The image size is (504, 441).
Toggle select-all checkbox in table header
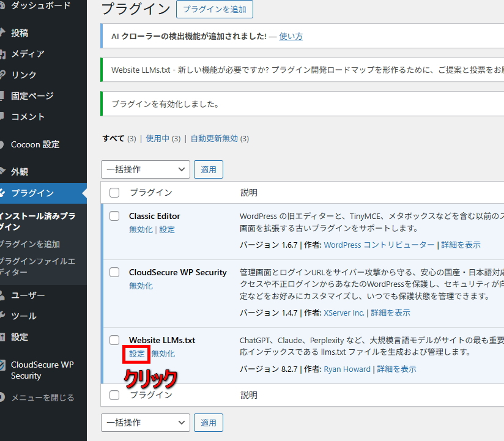pyautogui.click(x=114, y=193)
